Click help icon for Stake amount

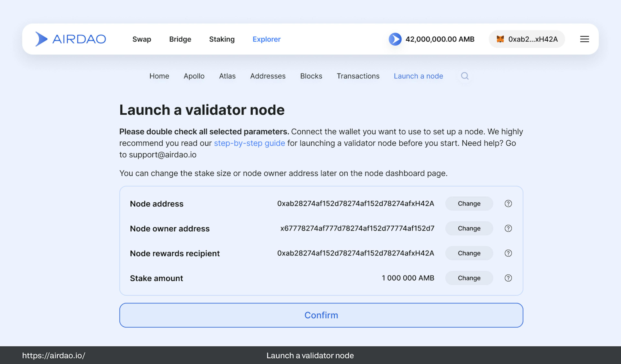508,278
